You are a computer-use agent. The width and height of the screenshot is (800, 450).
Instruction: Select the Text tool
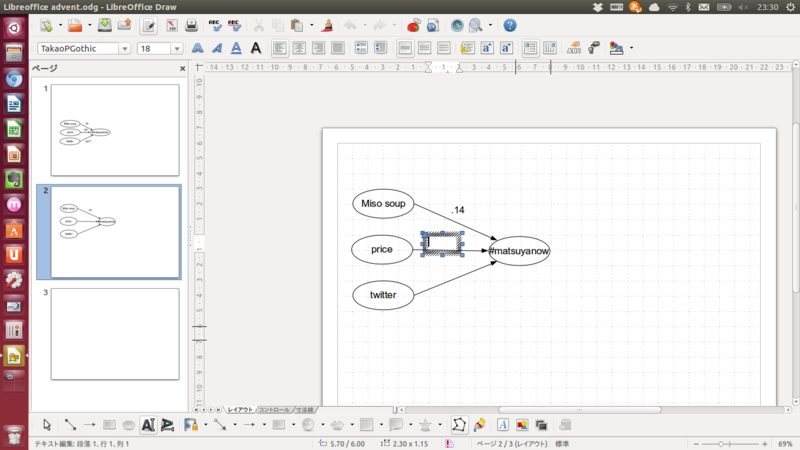point(148,424)
